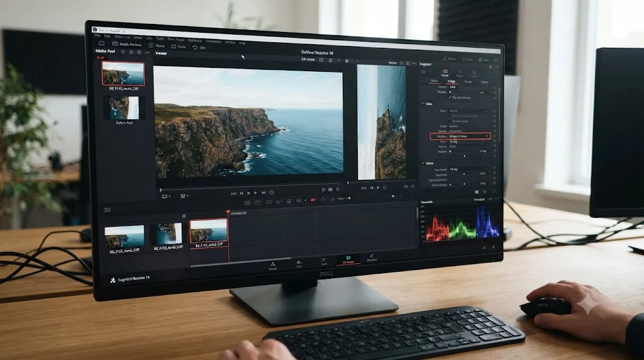Screen dimensions: 644x360
Task: Open the Window menu
Action: pos(230,42)
